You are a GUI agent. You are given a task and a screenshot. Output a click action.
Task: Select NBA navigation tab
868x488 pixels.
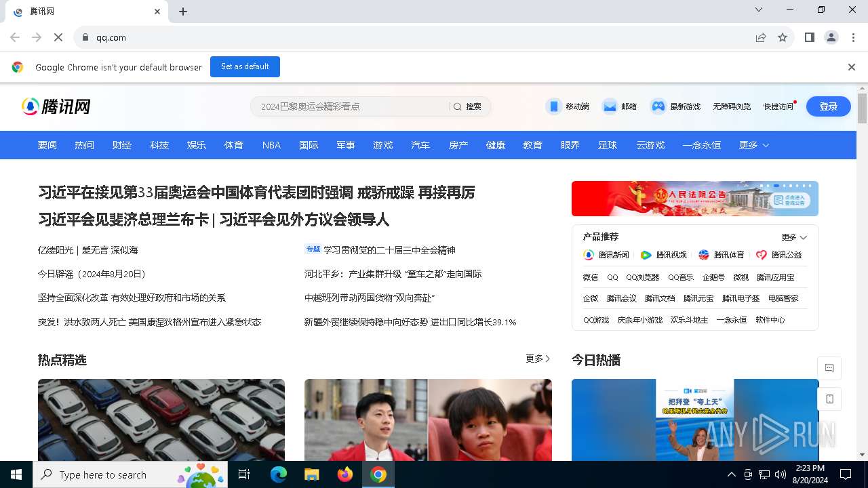271,145
